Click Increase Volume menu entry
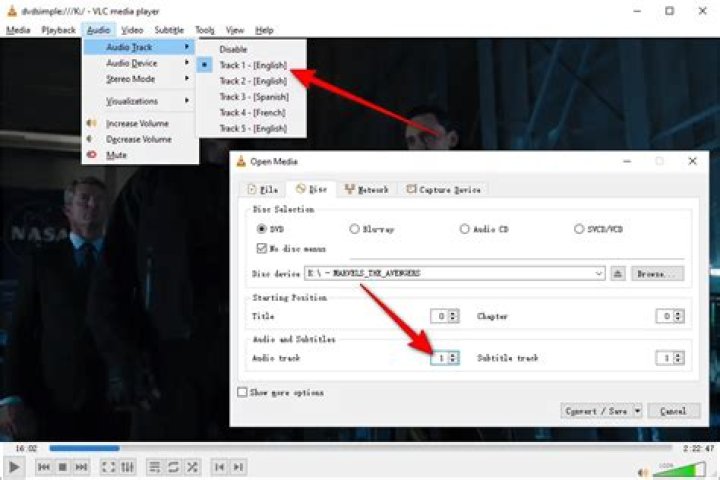720x480 pixels. [137, 124]
